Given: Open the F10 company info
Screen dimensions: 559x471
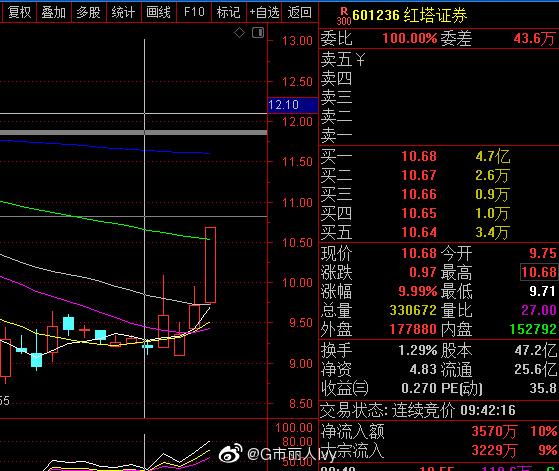Looking at the screenshot, I should point(194,12).
